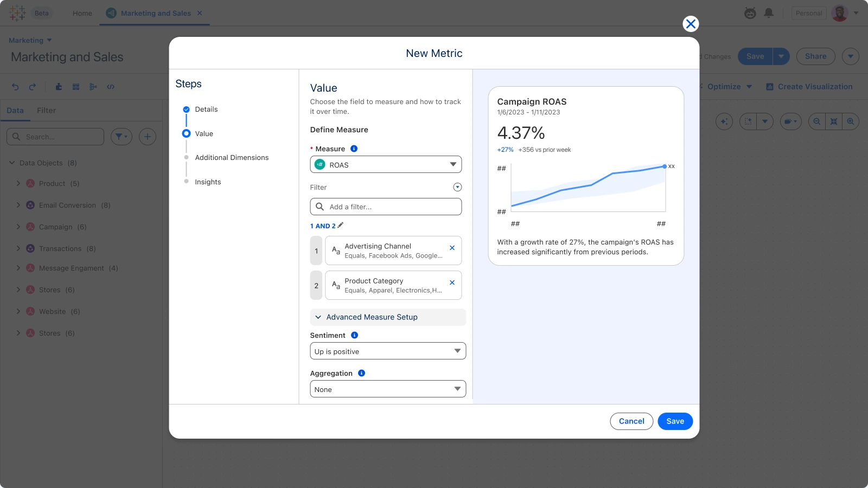Click the Redo arrow icon
The height and width of the screenshot is (488, 868).
tap(33, 87)
